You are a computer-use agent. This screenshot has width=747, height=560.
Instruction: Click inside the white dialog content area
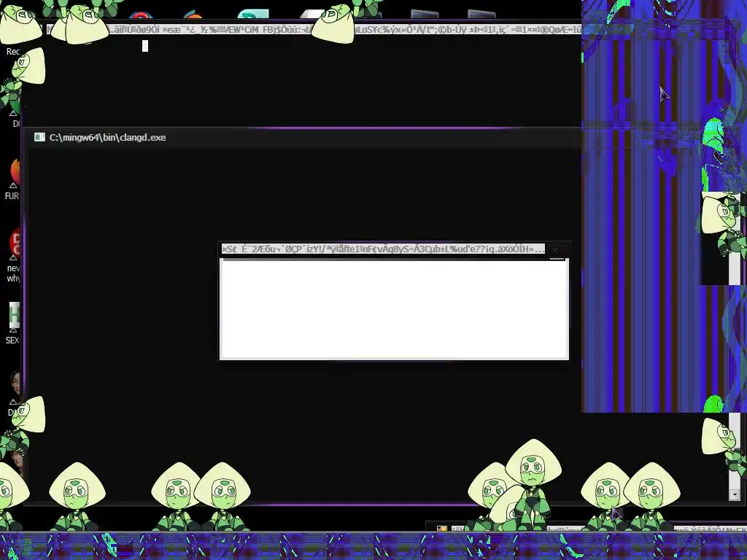click(394, 309)
